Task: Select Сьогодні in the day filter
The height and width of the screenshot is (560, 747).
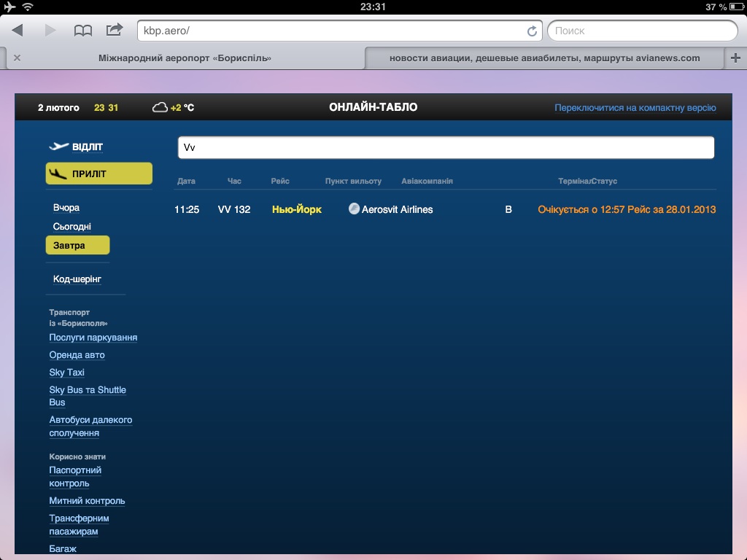Action: [x=72, y=227]
